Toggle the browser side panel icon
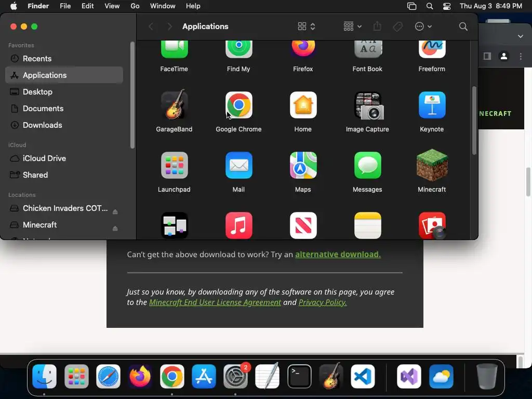Image resolution: width=532 pixels, height=399 pixels. [x=487, y=56]
